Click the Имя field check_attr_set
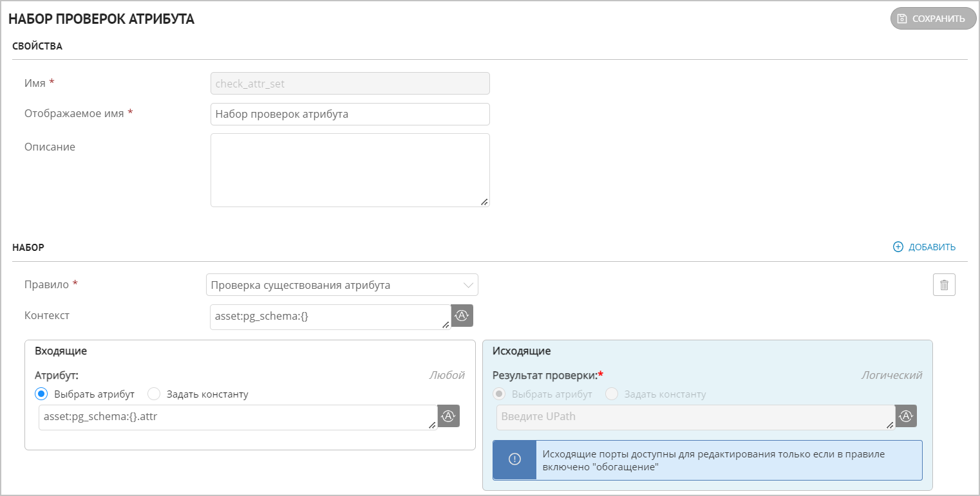The image size is (980, 496). (x=350, y=84)
